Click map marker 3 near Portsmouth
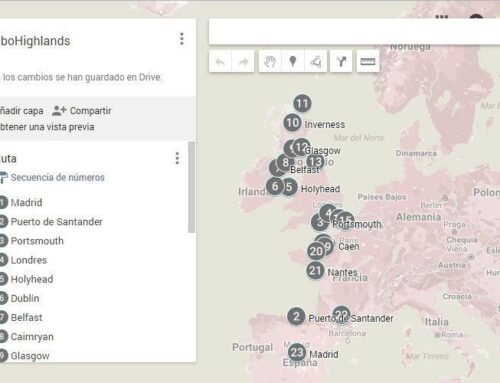This screenshot has height=383, width=500. [x=320, y=222]
